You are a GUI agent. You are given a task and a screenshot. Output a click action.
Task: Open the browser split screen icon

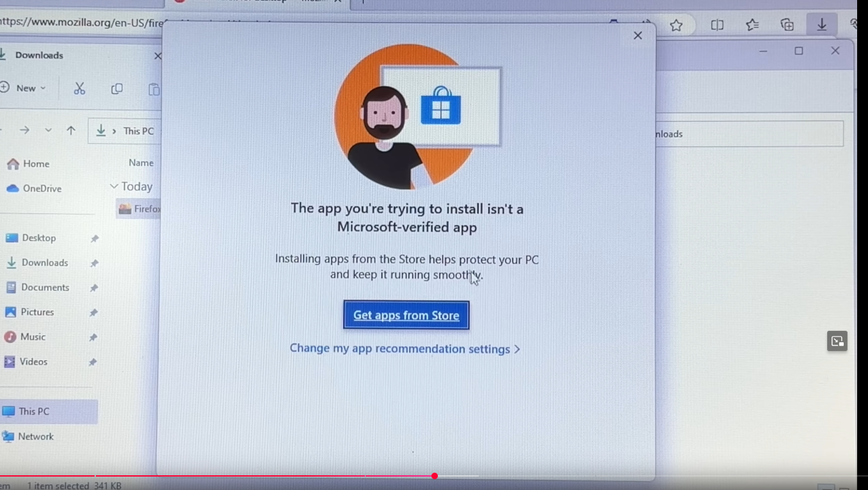point(717,26)
